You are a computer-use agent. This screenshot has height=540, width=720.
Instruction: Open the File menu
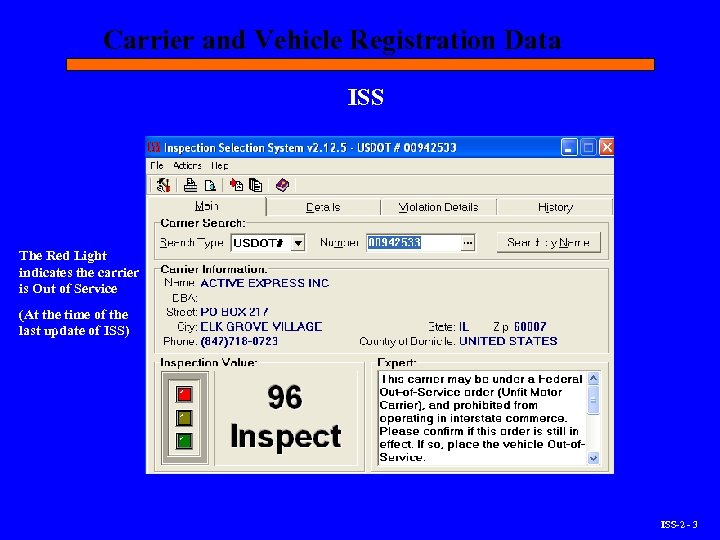157,165
